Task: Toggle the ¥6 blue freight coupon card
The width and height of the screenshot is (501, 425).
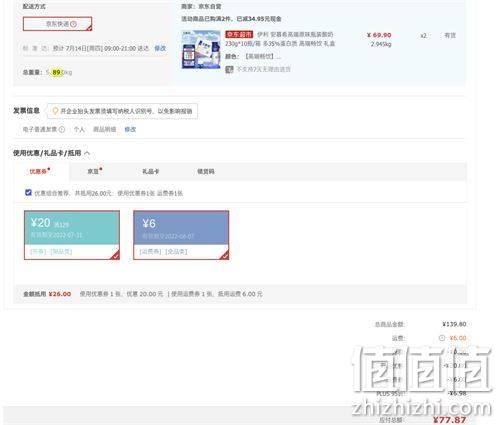Action: tap(181, 235)
